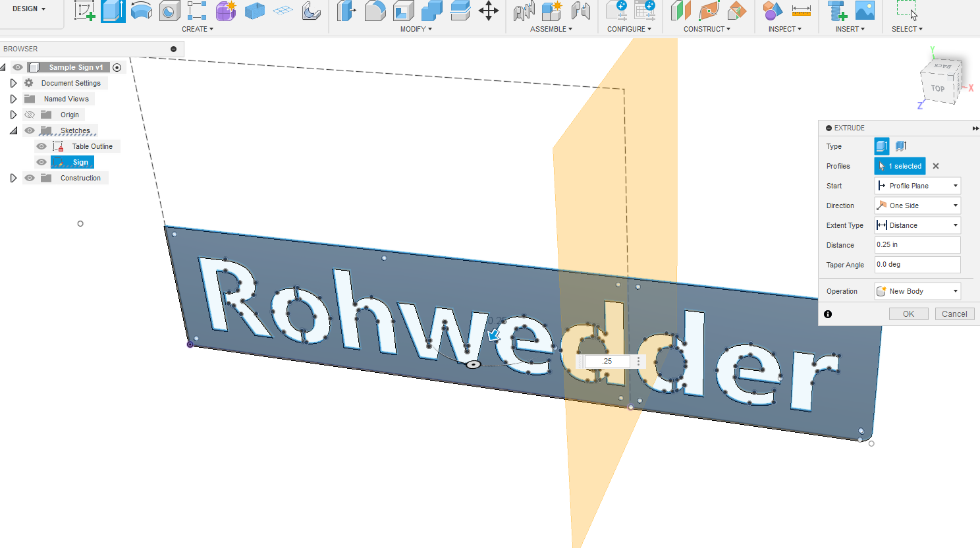Collapse the Browser panel
This screenshot has height=548, width=980.
(x=173, y=49)
